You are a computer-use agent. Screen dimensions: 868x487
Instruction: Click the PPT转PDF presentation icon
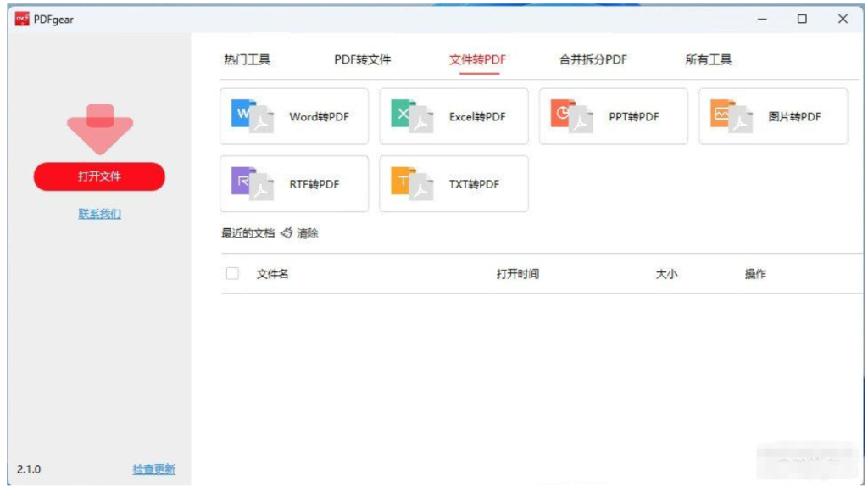click(x=571, y=116)
